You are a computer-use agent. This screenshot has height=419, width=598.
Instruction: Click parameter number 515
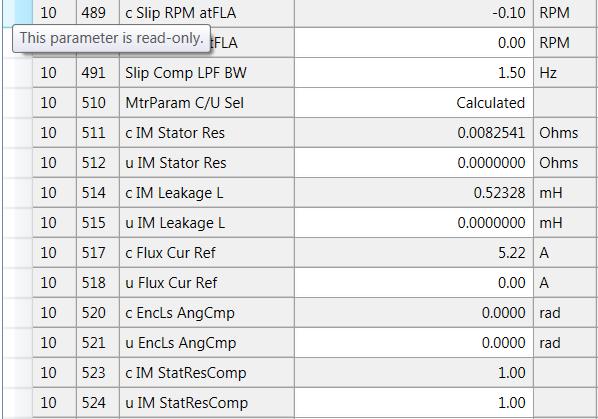point(93,223)
